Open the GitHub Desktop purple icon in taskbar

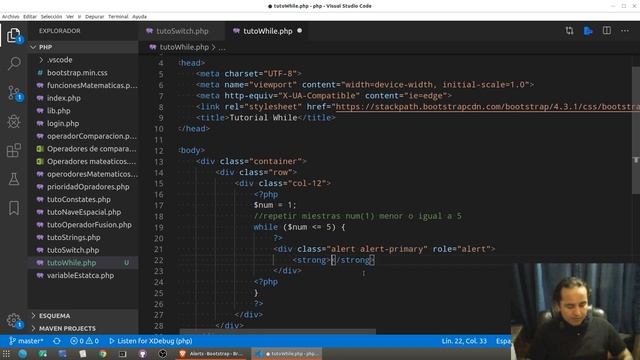coord(142,354)
